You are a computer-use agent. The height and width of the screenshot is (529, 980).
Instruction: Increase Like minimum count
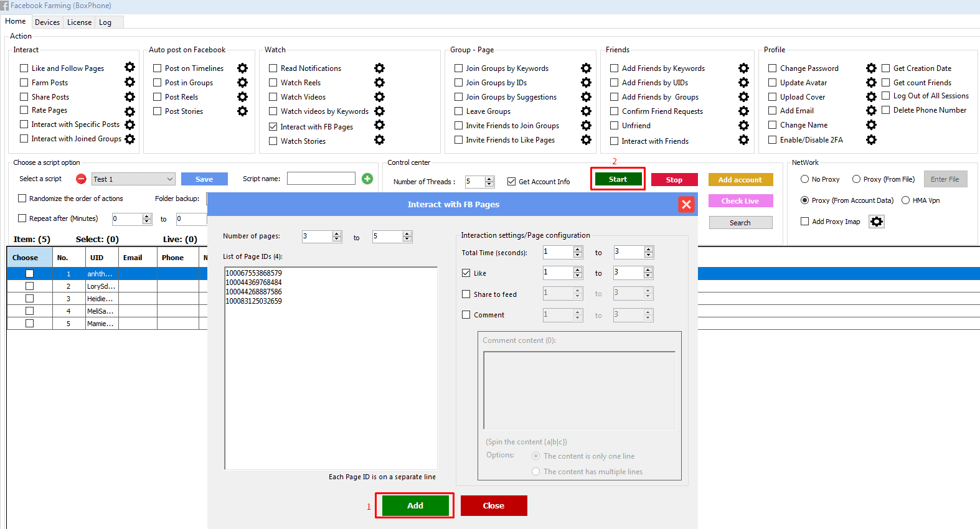click(x=578, y=270)
